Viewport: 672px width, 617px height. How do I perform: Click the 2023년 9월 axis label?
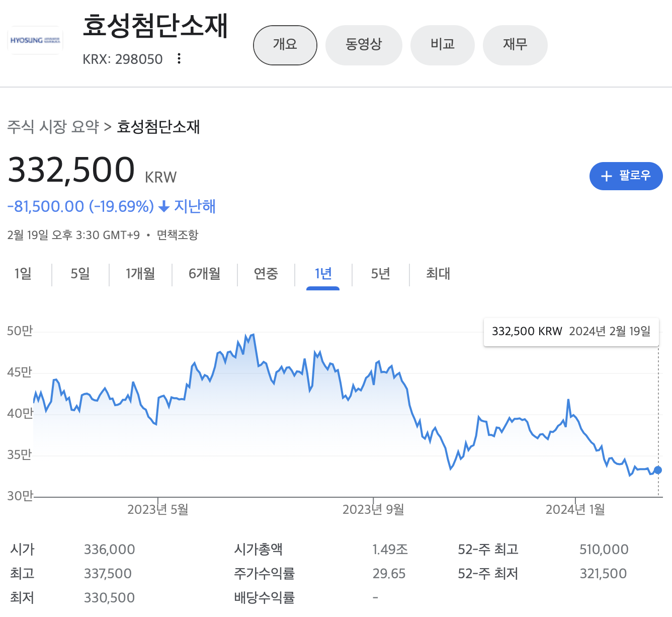tap(373, 510)
